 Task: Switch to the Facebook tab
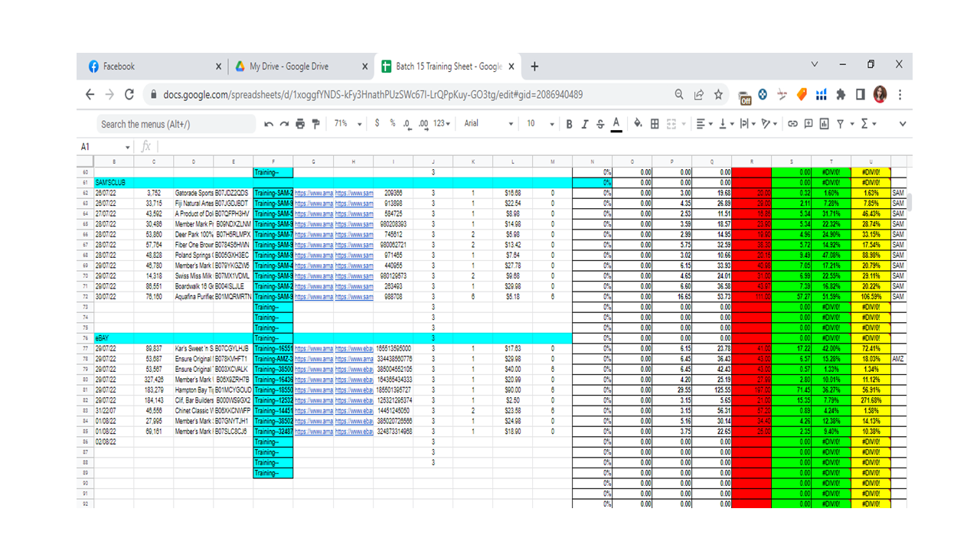pos(153,67)
